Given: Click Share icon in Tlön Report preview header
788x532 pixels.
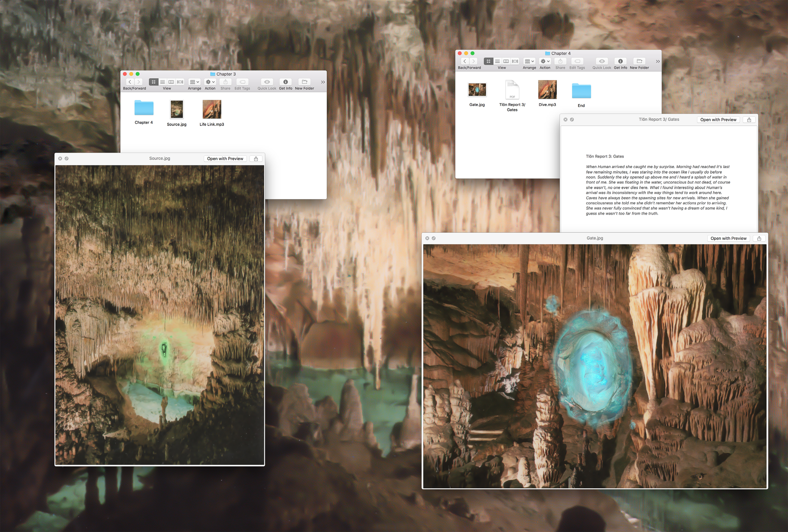Looking at the screenshot, I should 749,120.
